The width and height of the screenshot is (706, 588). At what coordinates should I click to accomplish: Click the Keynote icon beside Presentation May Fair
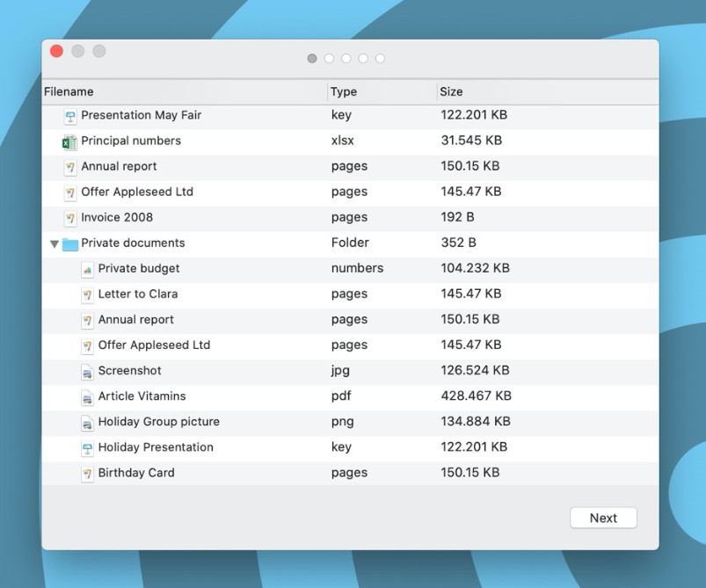(70, 117)
